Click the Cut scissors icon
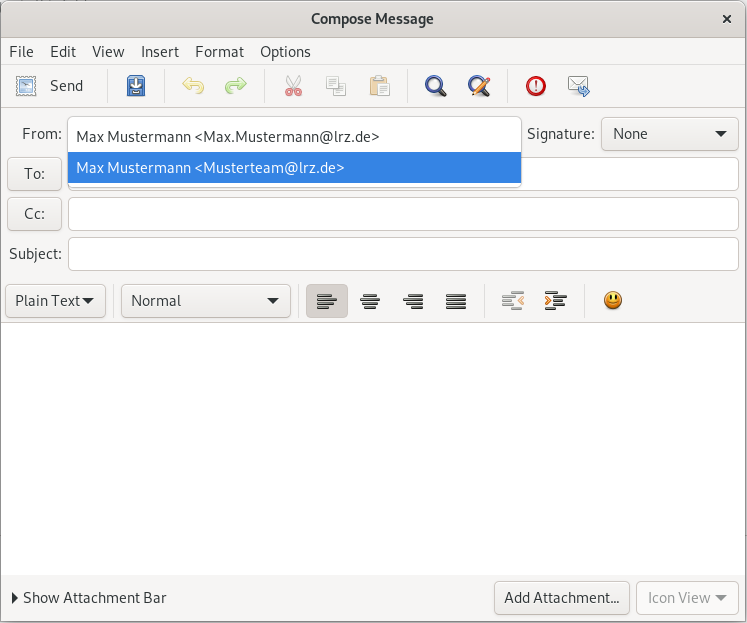The width and height of the screenshot is (747, 623). pyautogui.click(x=293, y=86)
